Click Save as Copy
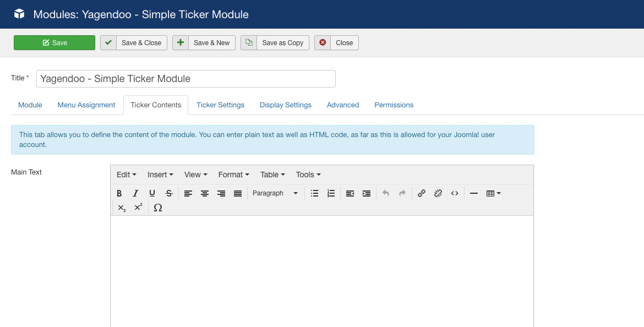The height and width of the screenshot is (327, 644). coord(275,43)
